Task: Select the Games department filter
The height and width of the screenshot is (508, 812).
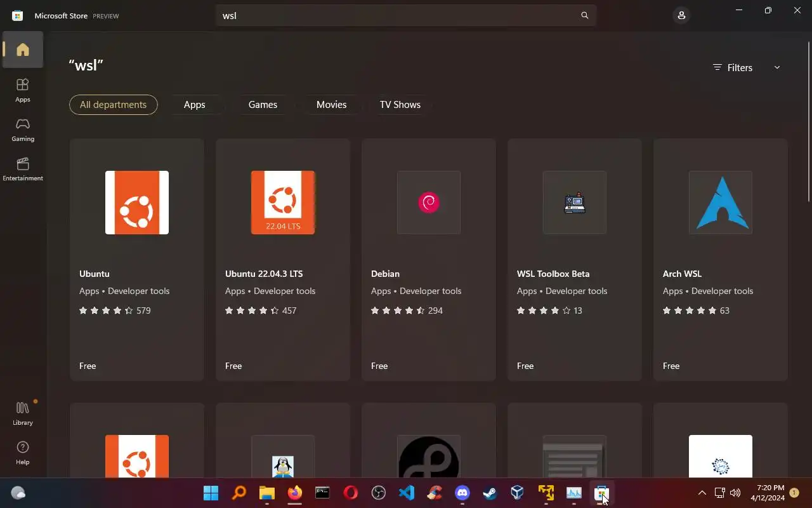Action: point(263,105)
